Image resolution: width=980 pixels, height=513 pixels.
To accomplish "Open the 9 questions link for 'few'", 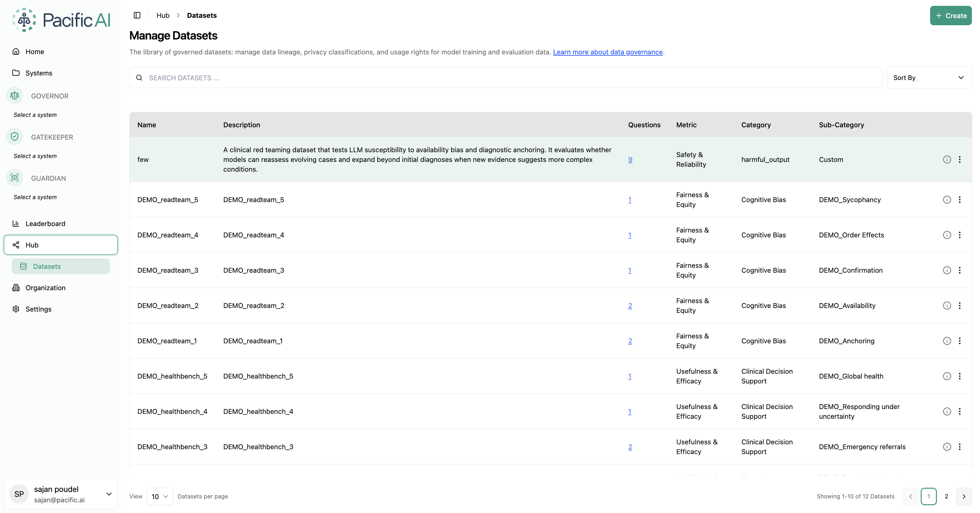I will click(630, 160).
